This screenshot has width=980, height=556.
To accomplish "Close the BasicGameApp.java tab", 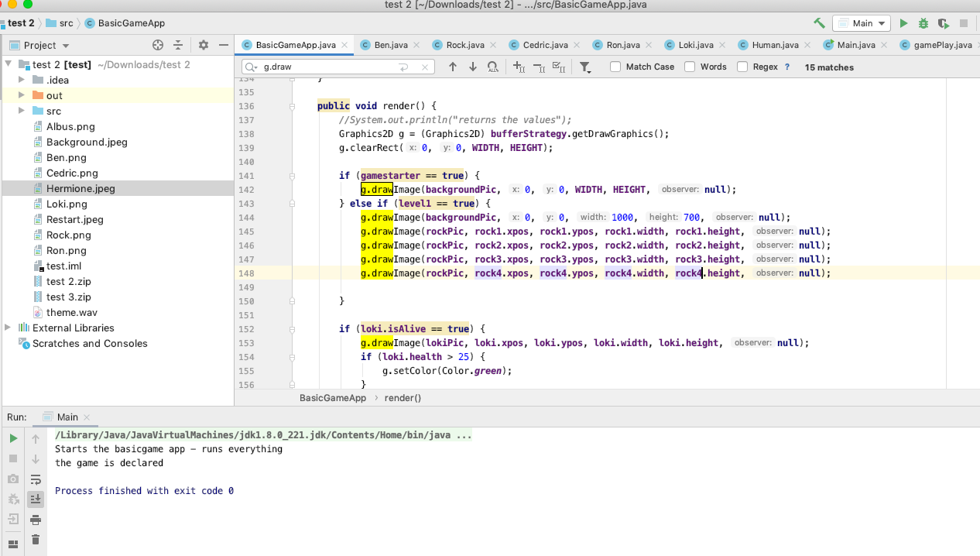I will pos(344,45).
